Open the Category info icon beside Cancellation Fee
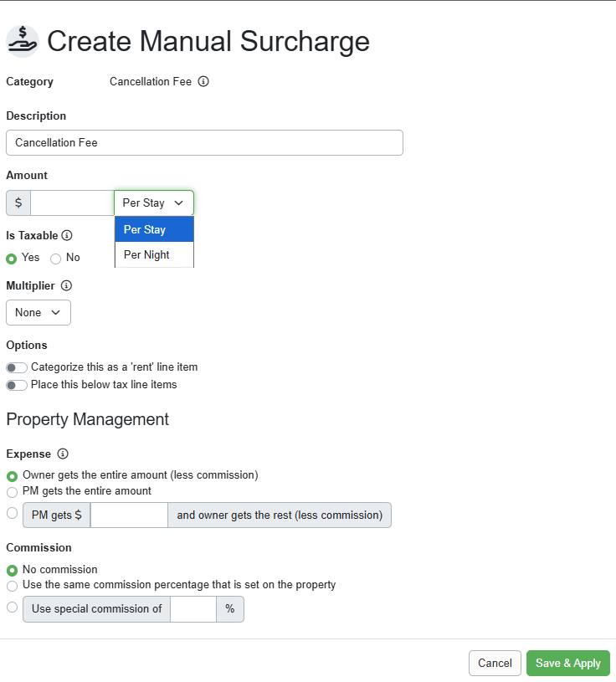This screenshot has width=616, height=682. click(203, 81)
